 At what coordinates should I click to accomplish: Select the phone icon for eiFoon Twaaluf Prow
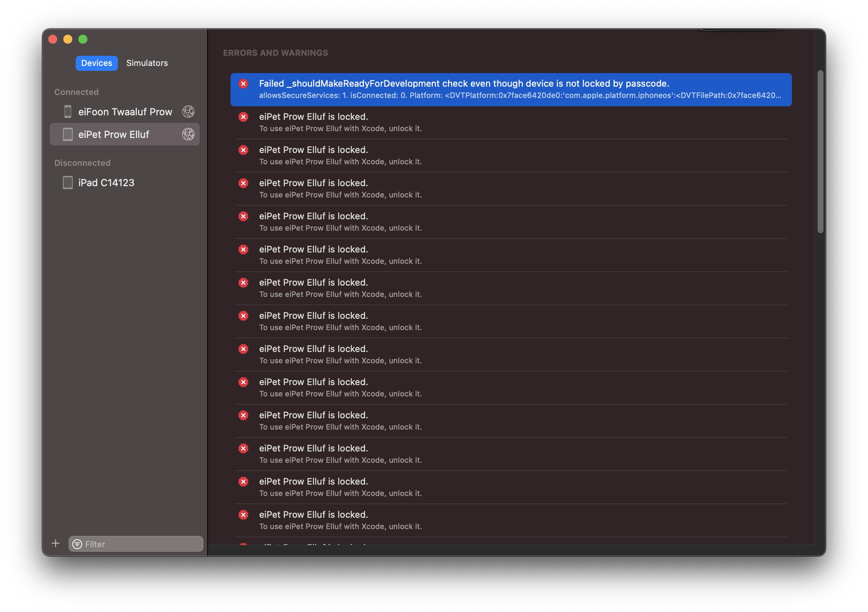(68, 112)
